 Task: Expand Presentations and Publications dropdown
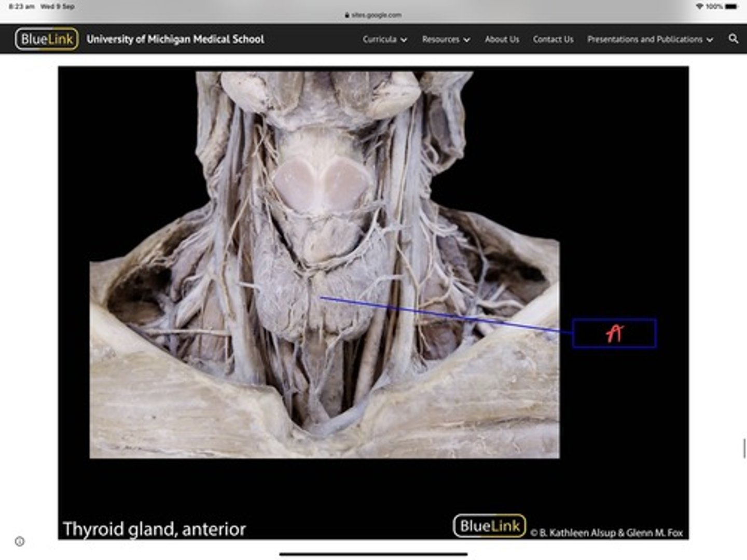click(650, 39)
